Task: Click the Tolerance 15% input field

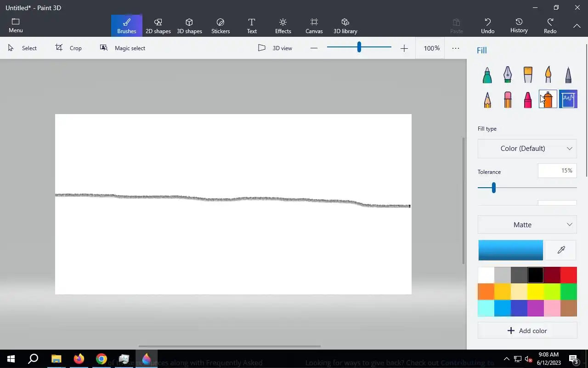Action: pyautogui.click(x=557, y=171)
